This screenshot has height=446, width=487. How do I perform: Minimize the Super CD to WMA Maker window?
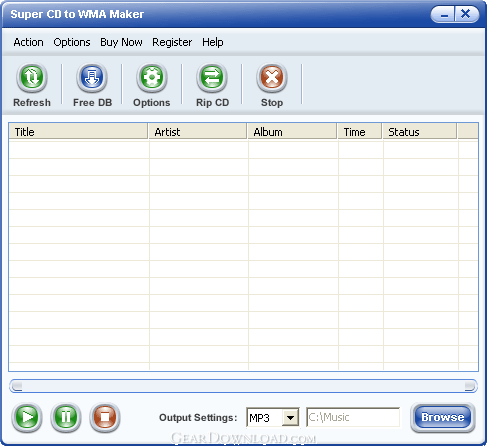[x=444, y=15]
